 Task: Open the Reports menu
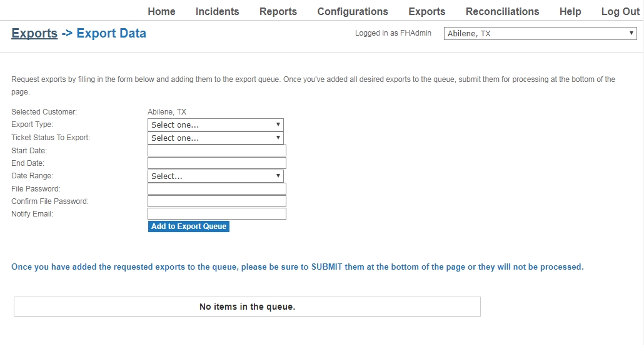pyautogui.click(x=278, y=11)
